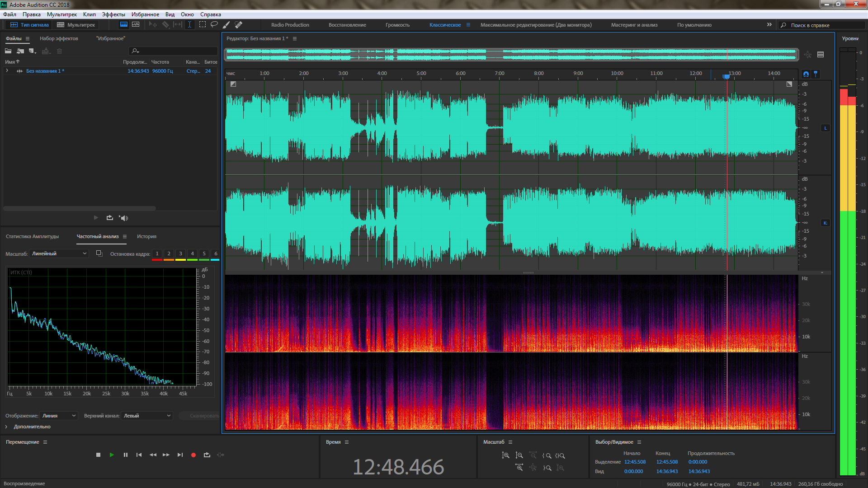Open the Мультитрек menu
Screen dimensions: 868x488
pyautogui.click(x=62, y=14)
